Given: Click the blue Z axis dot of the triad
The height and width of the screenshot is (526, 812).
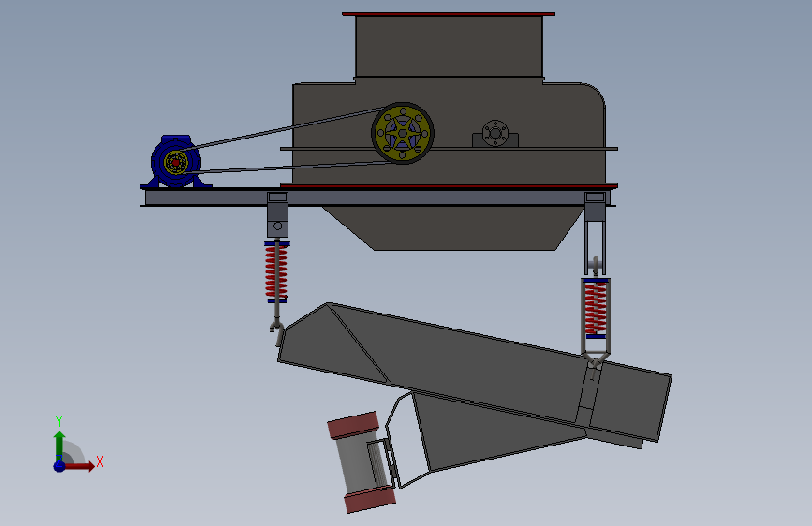Looking at the screenshot, I should 60,466.
